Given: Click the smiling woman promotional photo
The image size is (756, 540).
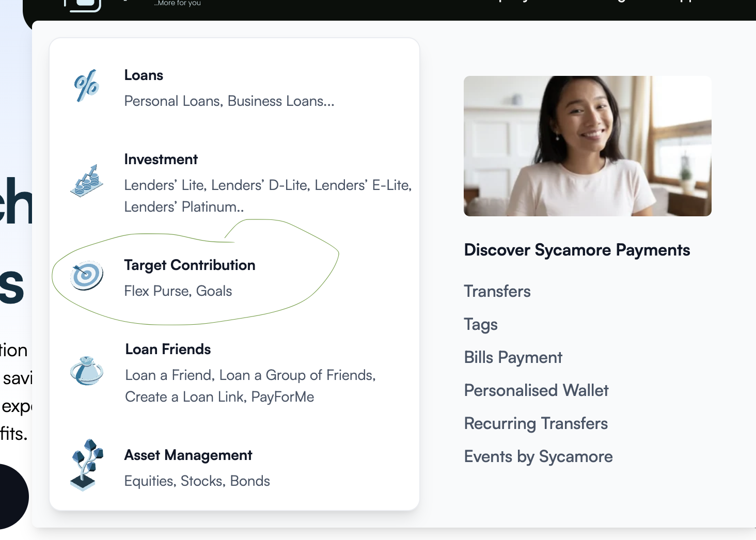Looking at the screenshot, I should [587, 146].
